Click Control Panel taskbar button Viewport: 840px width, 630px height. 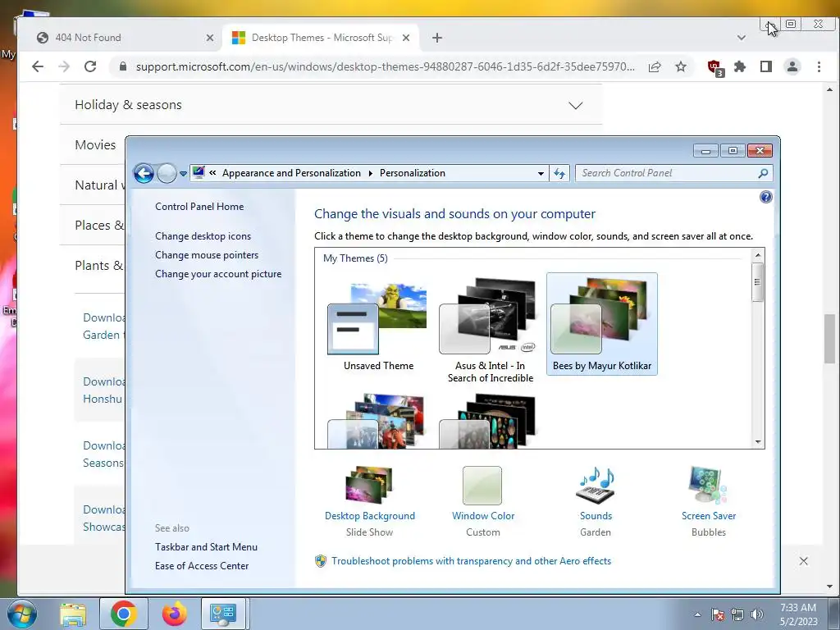tap(223, 614)
